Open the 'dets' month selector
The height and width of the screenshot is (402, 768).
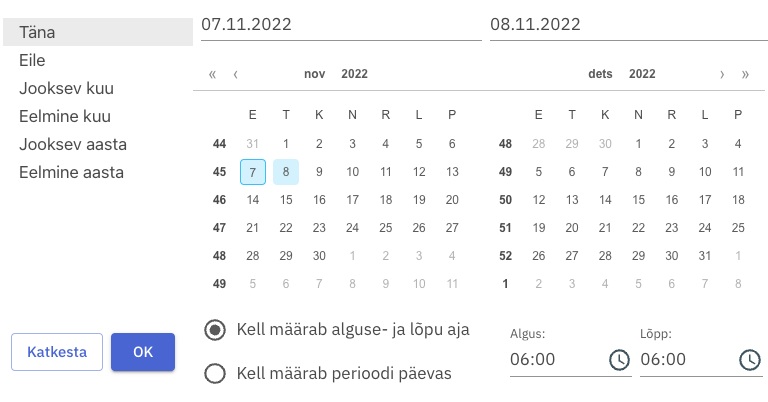(x=600, y=74)
